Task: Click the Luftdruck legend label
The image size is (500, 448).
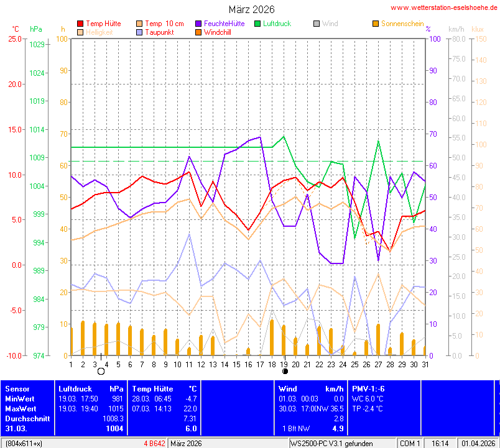Action: point(277,24)
